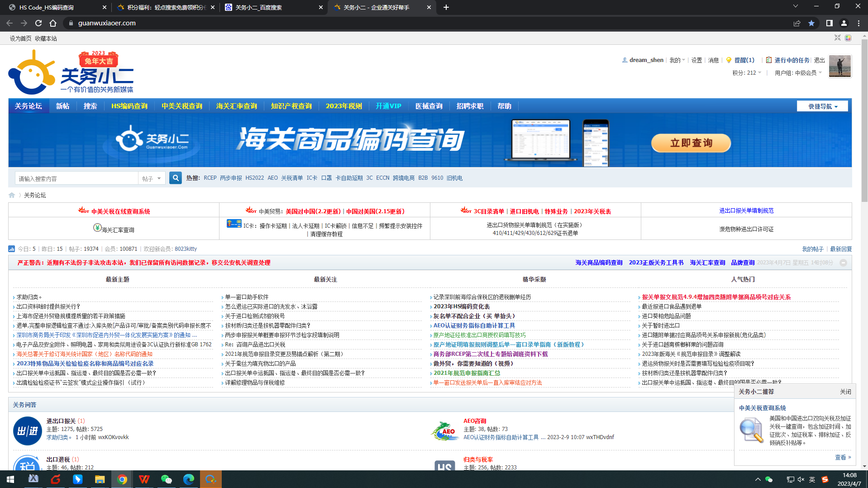Expand the 我的 dropdown menu
Image resolution: width=868 pixels, height=488 pixels.
click(677, 60)
